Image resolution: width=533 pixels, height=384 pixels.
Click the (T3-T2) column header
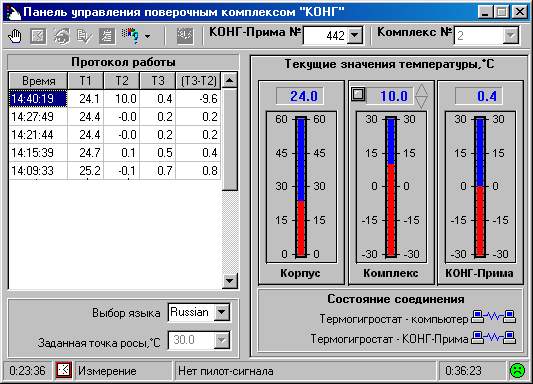pyautogui.click(x=199, y=81)
